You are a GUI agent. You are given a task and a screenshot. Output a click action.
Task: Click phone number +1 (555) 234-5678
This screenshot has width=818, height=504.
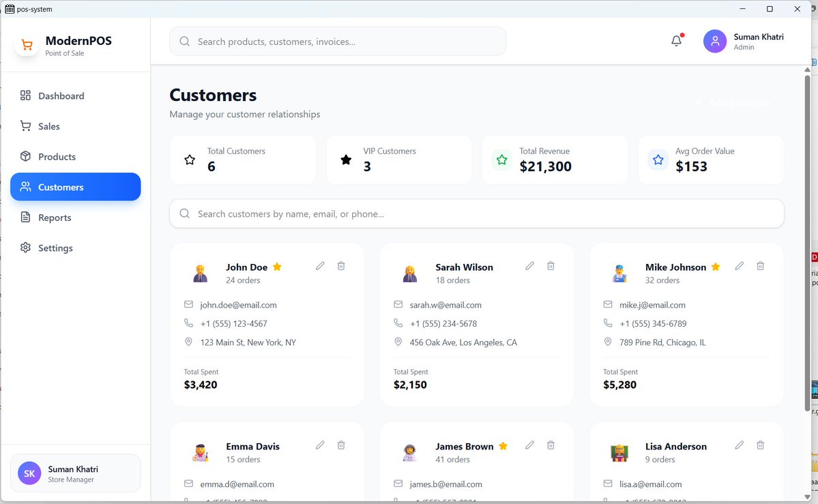443,323
